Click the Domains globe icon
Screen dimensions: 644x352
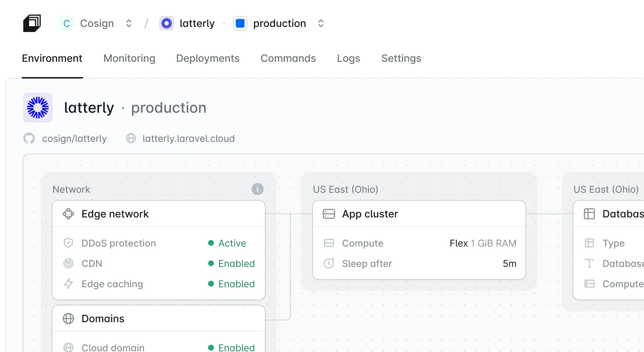coord(68,319)
